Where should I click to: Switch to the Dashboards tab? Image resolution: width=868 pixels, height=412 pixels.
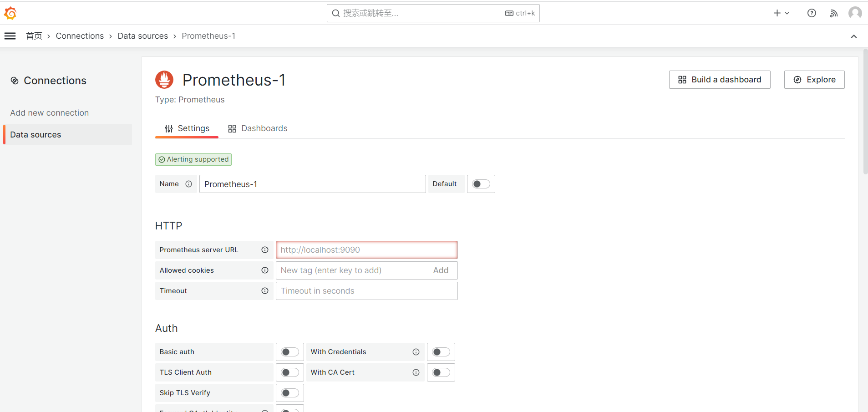click(x=258, y=128)
